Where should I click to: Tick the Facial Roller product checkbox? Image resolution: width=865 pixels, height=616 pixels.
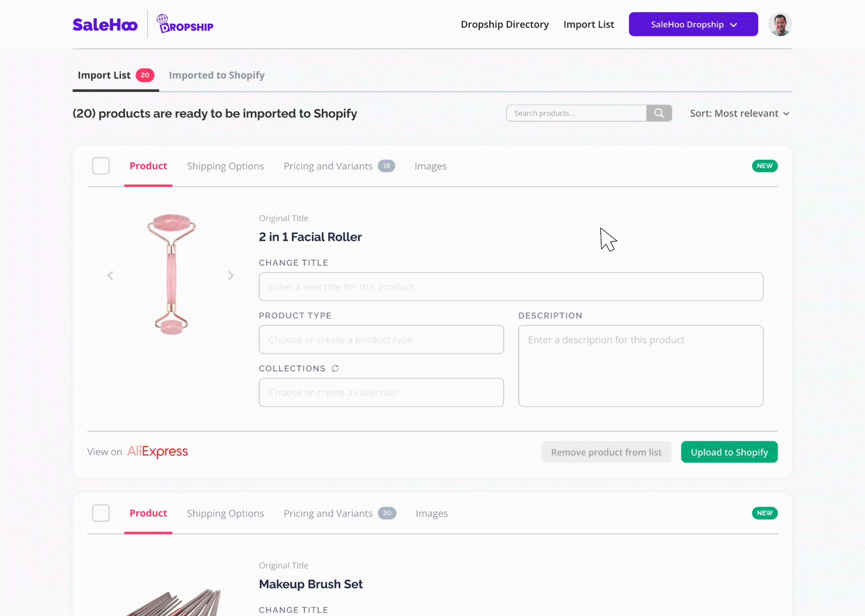pyautogui.click(x=101, y=166)
